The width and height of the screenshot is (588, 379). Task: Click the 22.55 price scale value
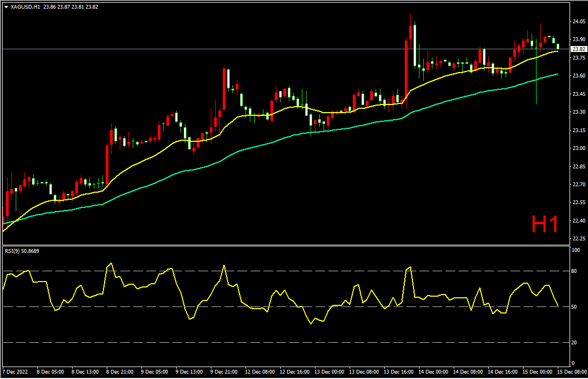click(x=579, y=202)
